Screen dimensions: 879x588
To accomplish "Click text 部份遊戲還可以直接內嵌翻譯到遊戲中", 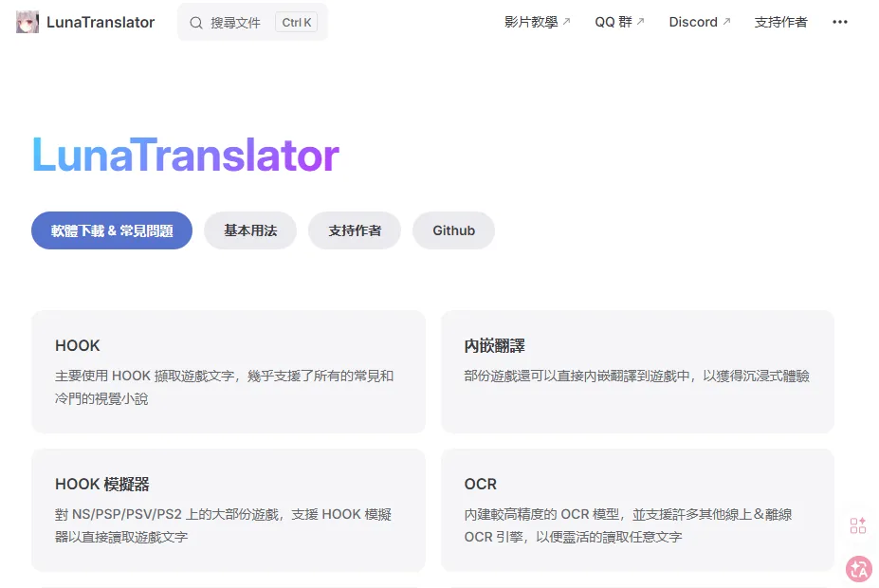I will click(577, 376).
